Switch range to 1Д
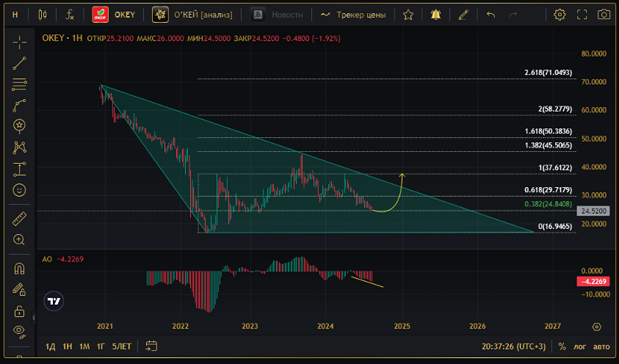Image resolution: width=619 pixels, height=364 pixels. click(50, 346)
